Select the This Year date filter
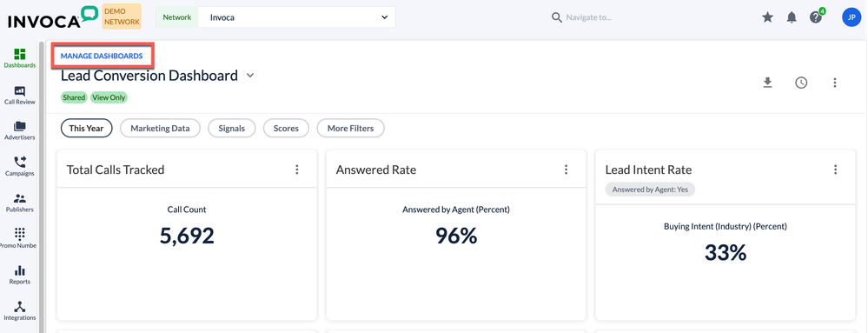The width and height of the screenshot is (868, 333). point(86,128)
